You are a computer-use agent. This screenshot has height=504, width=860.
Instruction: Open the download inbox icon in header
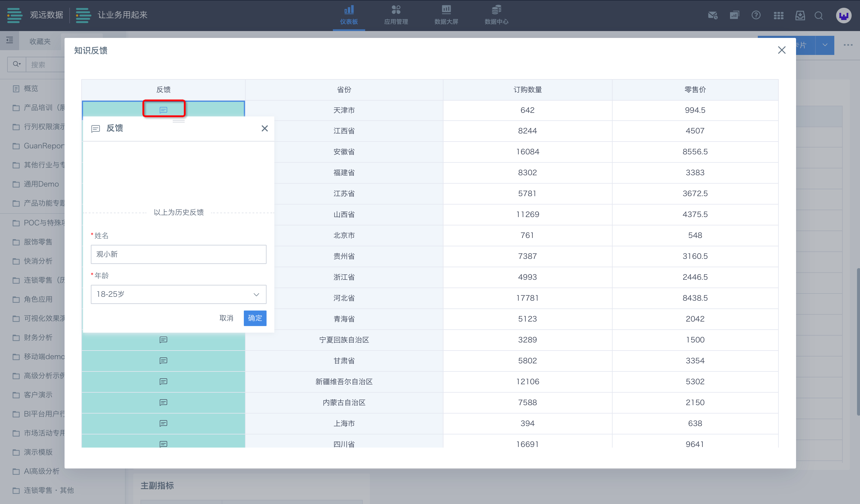pos(800,15)
